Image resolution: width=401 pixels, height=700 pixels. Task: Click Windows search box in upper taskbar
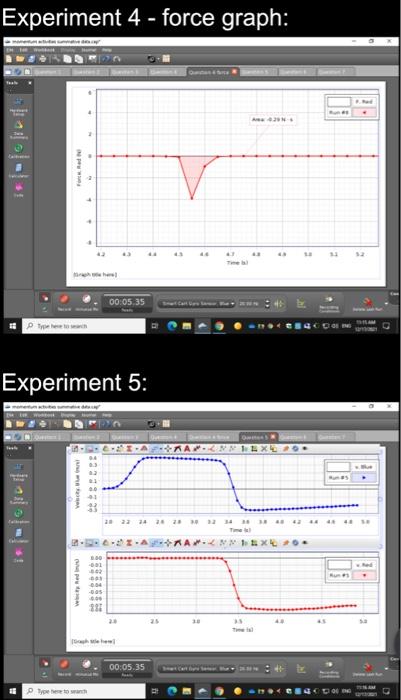point(84,326)
